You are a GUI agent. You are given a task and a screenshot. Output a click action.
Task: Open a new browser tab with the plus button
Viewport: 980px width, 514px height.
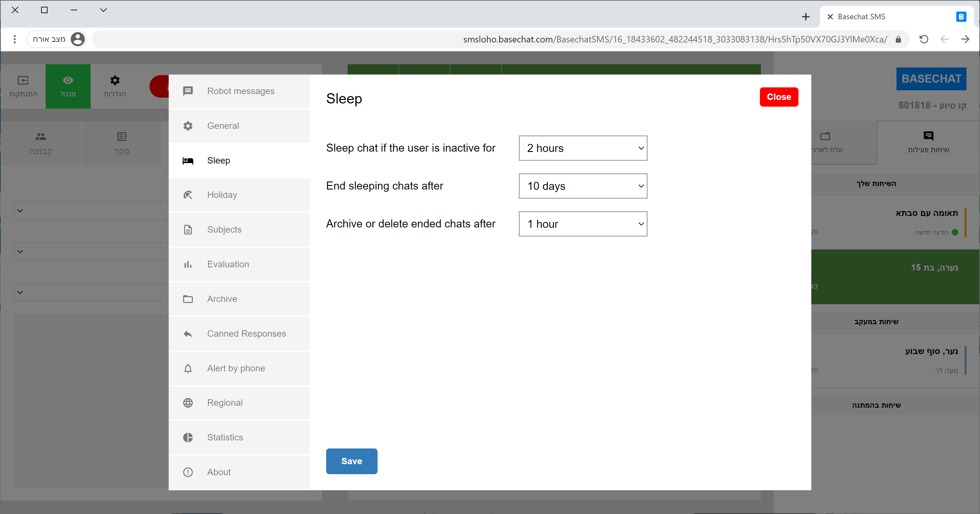[806, 17]
